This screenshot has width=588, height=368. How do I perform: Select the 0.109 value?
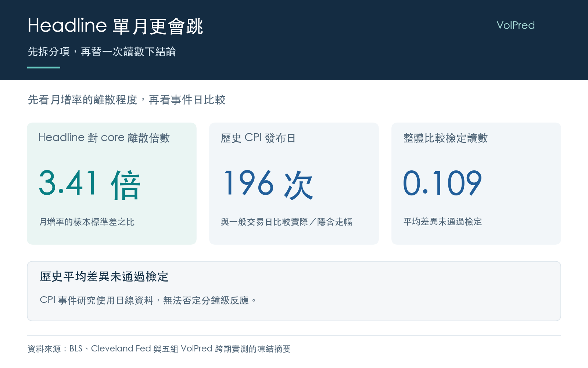pyautogui.click(x=442, y=183)
